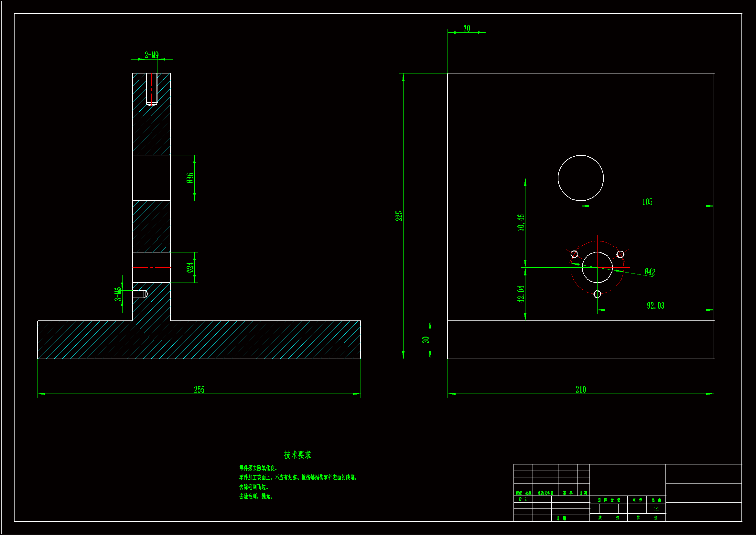
Task: Select the hatched base plate section
Action: tap(199, 340)
